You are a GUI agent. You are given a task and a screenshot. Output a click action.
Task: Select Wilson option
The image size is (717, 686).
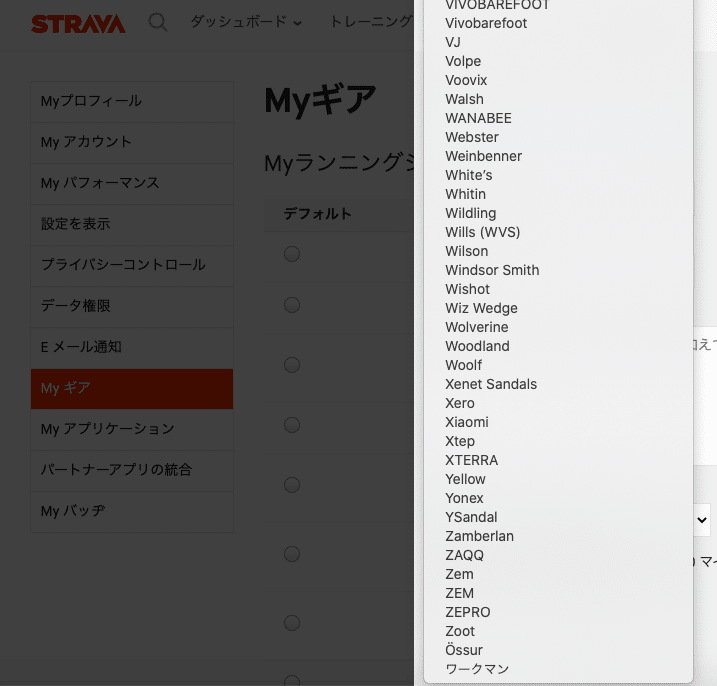pyautogui.click(x=558, y=251)
